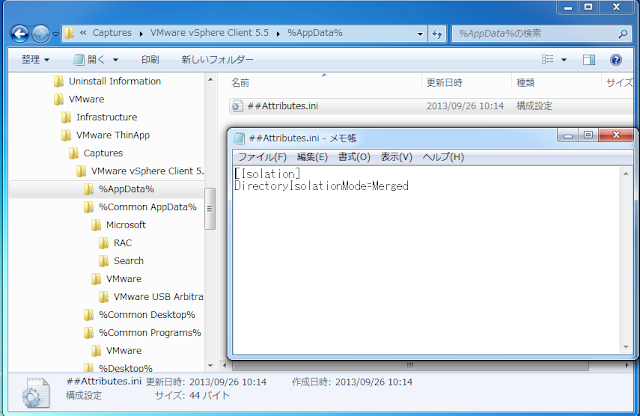The image size is (640, 416).
Task: Expand the 開く dropdown arrow
Action: click(116, 60)
